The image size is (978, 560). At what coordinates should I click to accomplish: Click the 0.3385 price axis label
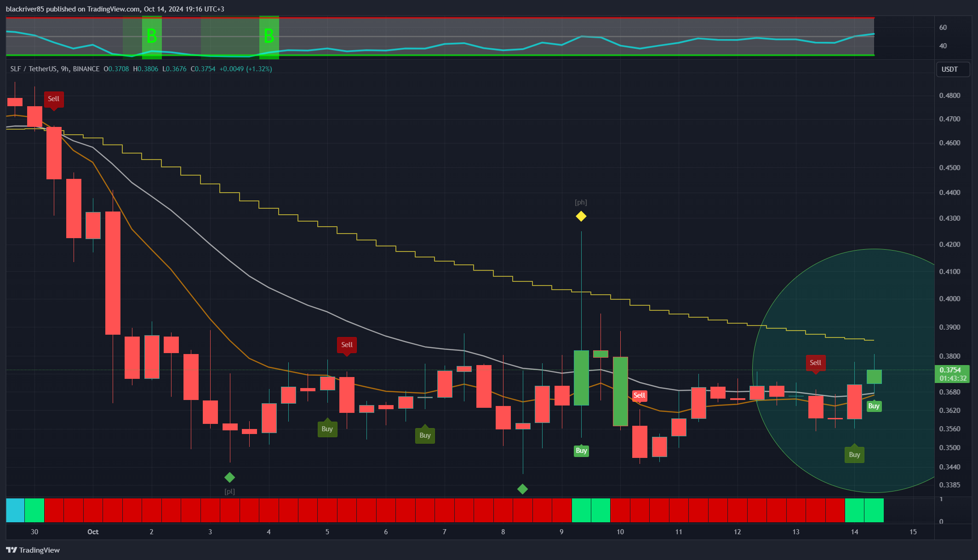(x=949, y=485)
